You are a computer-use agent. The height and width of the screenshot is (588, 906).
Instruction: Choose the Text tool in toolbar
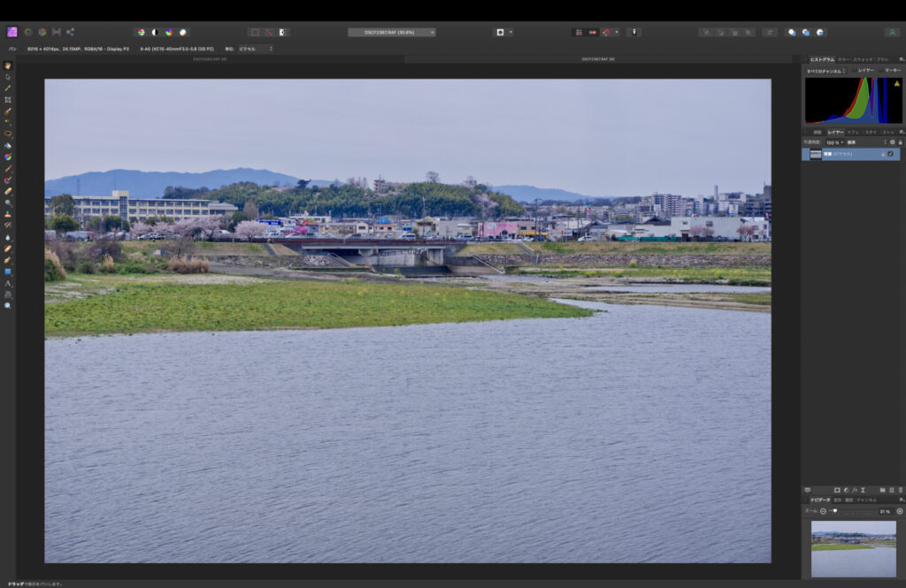click(8, 283)
